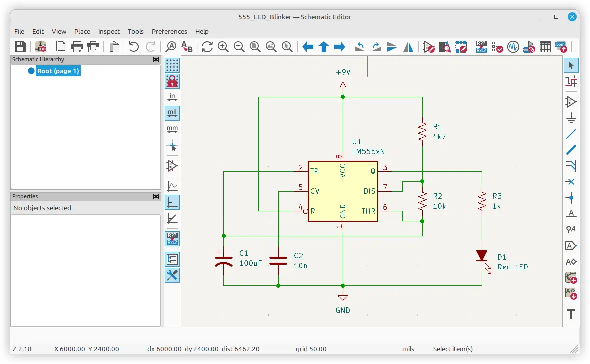The width and height of the screenshot is (590, 364).
Task: Toggle the red padlock lock icon
Action: pos(172,81)
